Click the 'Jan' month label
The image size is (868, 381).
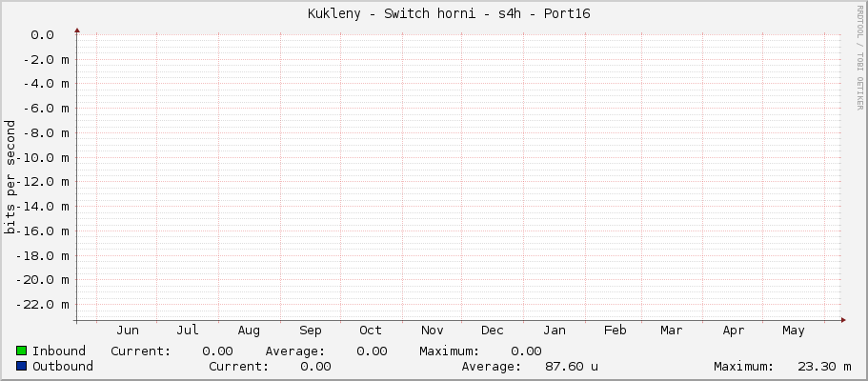click(555, 331)
